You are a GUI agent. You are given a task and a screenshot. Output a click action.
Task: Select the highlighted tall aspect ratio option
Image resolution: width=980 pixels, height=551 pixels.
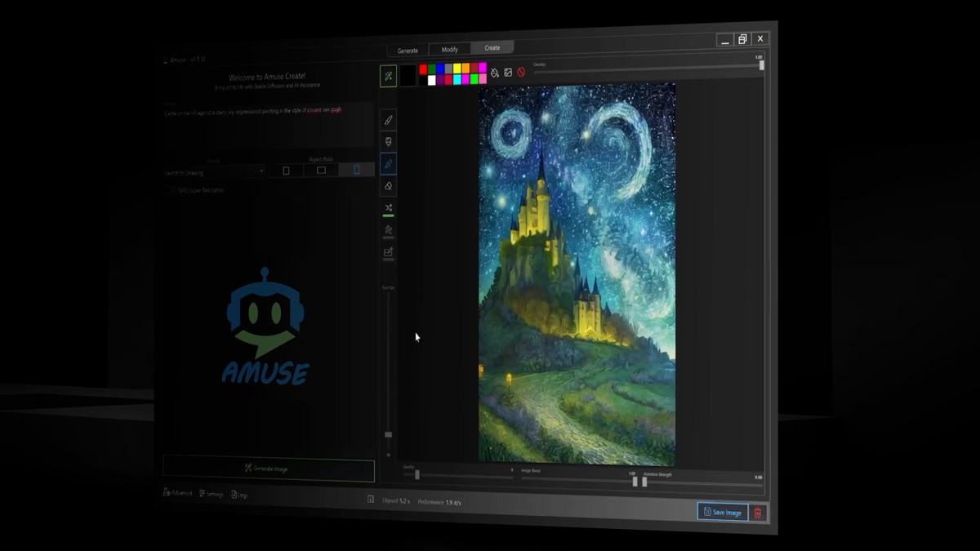pyautogui.click(x=356, y=169)
